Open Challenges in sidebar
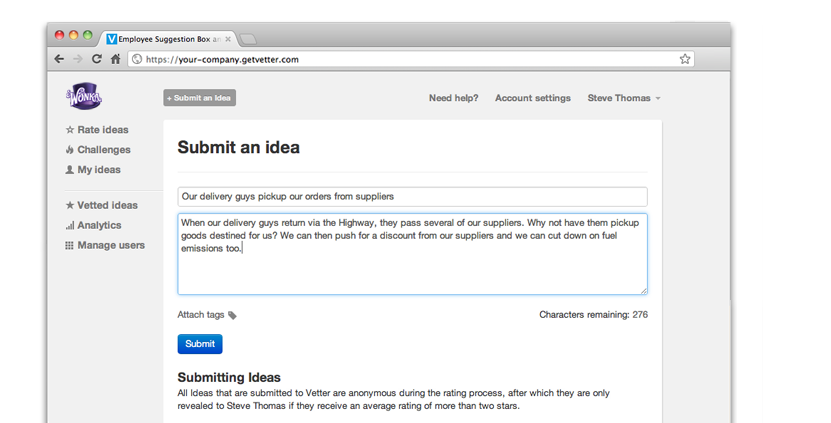Screen dimensions: 831x423 [98, 150]
